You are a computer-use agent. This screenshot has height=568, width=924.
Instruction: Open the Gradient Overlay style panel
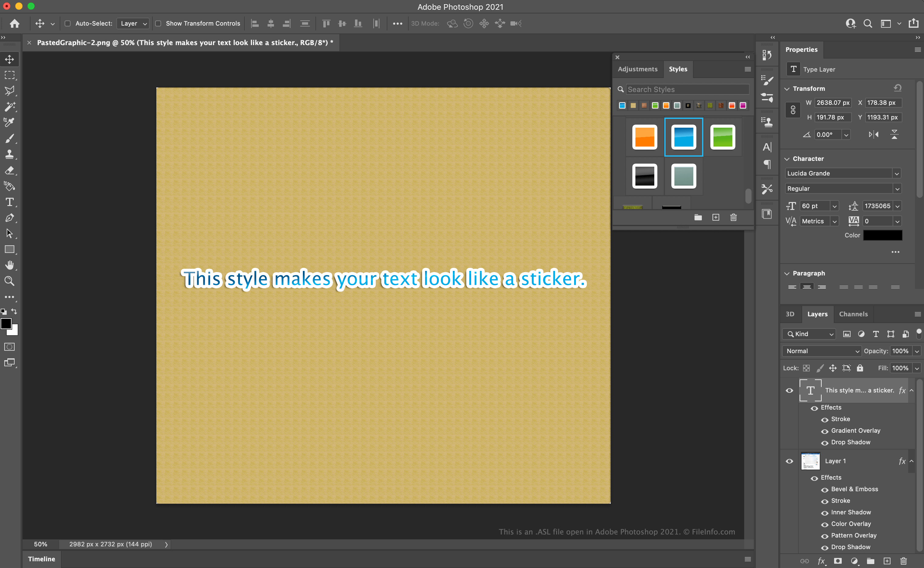click(x=856, y=430)
